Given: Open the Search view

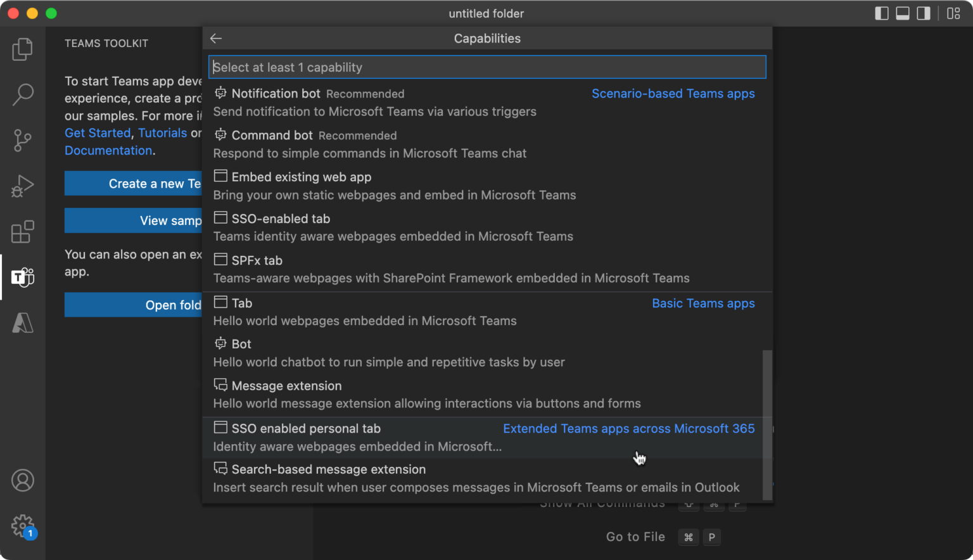Looking at the screenshot, I should [22, 94].
